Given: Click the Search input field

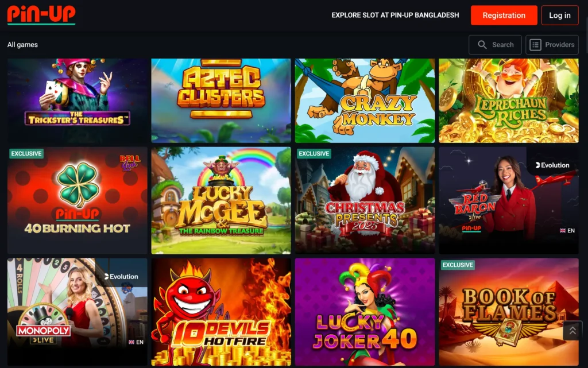Looking at the screenshot, I should 495,45.
